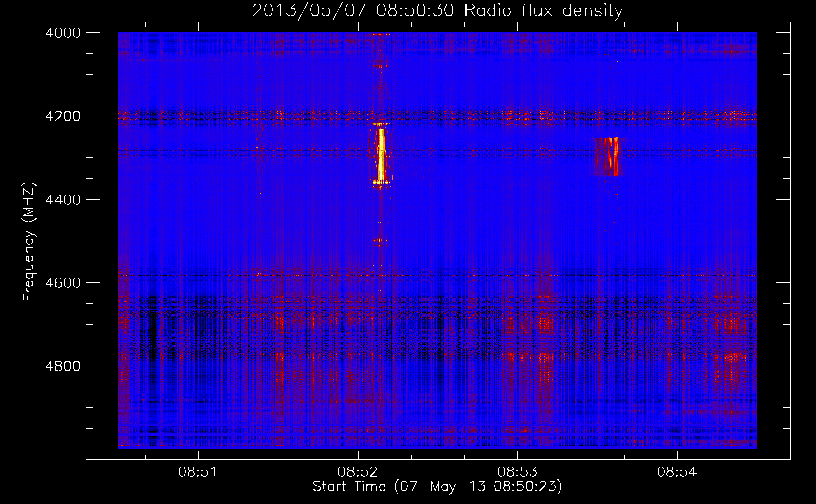Click the small yellow spot near 4500 MHz
Viewport: 816px width, 504px height.
(x=381, y=241)
